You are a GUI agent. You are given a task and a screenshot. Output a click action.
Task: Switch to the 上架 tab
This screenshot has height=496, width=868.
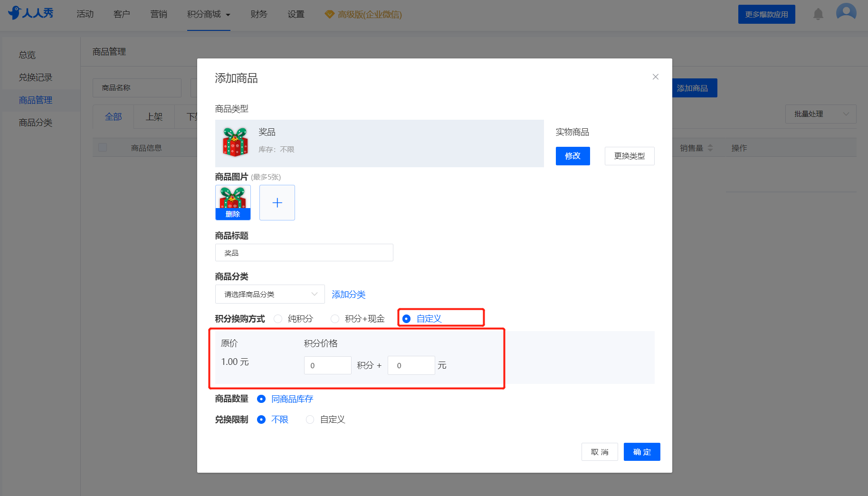tap(154, 117)
